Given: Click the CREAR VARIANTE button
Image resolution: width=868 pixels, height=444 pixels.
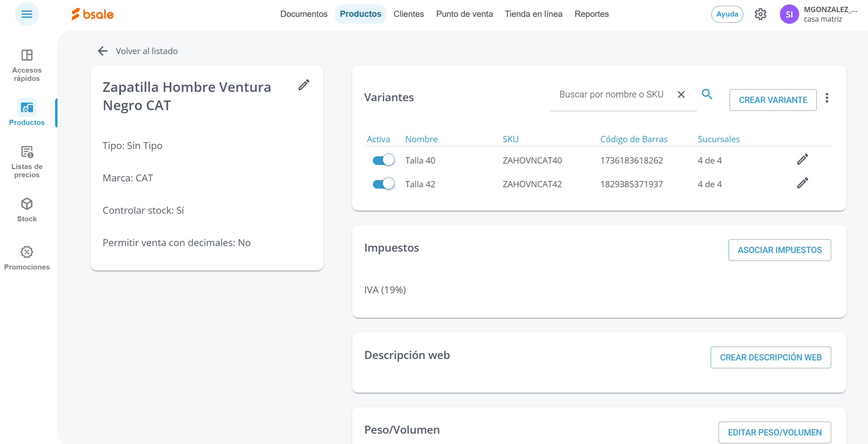Looking at the screenshot, I should click(773, 100).
